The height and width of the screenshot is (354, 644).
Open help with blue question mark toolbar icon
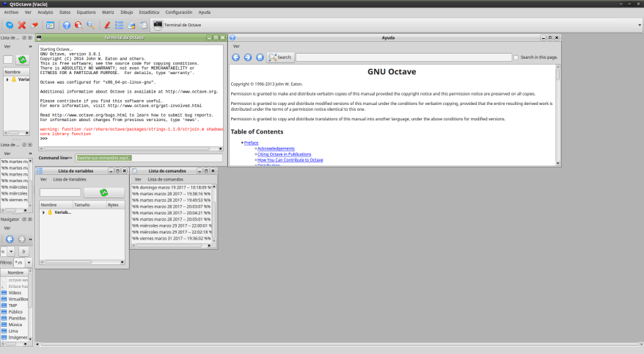tap(67, 25)
